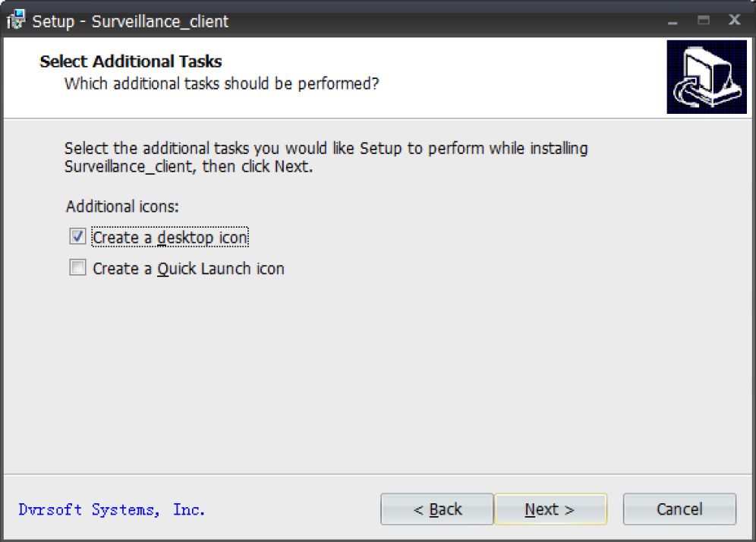Screen dimensions: 756x542
Task: Uncheck the desktop icon checkbox
Action: [x=77, y=237]
